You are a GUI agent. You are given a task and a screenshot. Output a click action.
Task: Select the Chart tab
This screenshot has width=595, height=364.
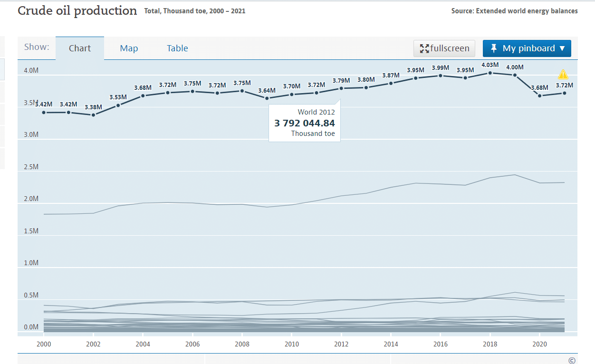click(x=80, y=48)
